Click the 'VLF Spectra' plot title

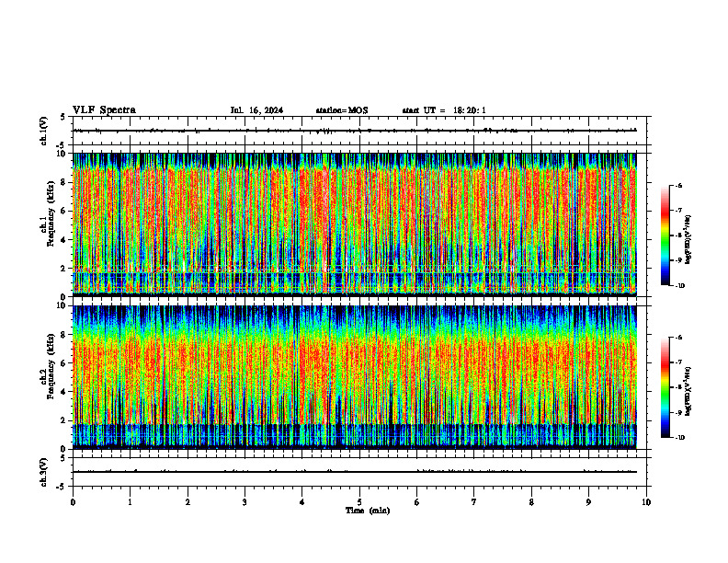point(104,110)
